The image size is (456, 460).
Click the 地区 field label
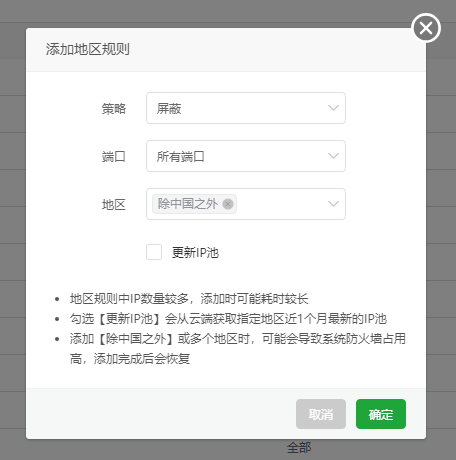click(x=114, y=205)
